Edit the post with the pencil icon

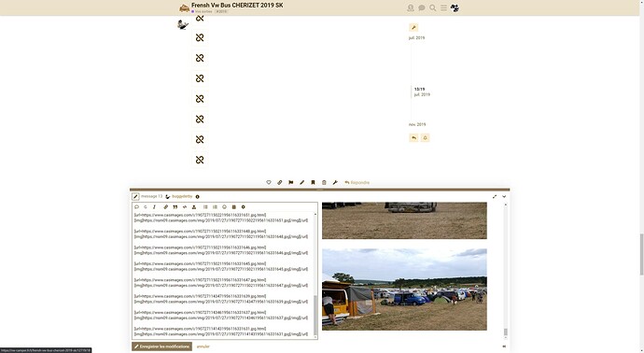pyautogui.click(x=301, y=182)
